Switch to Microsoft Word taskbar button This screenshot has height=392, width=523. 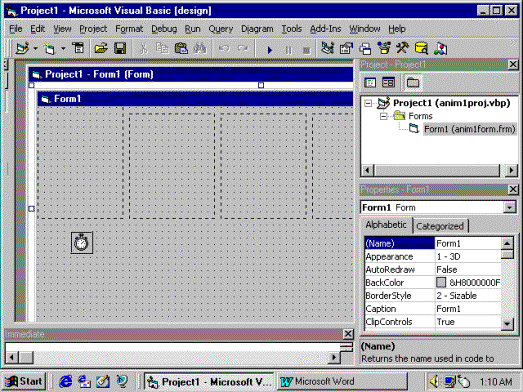[342, 381]
